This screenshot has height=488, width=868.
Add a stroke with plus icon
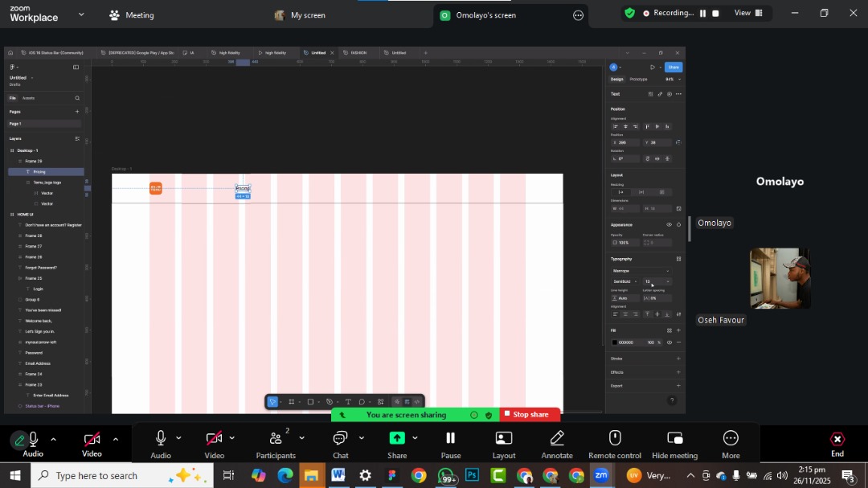pos(678,359)
